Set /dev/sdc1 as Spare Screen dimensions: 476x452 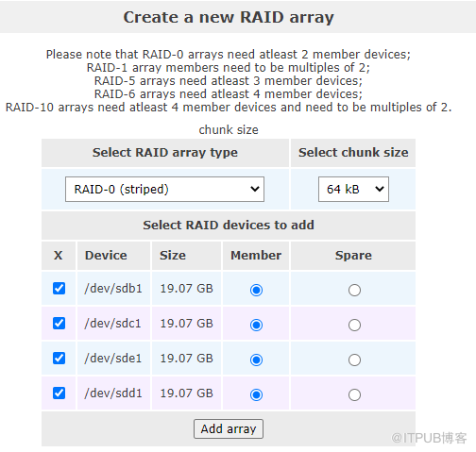[x=354, y=325]
